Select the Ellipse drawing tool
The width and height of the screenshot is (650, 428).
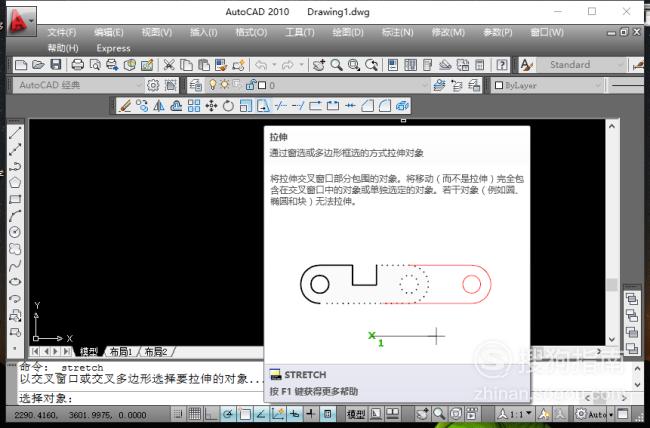[15, 282]
